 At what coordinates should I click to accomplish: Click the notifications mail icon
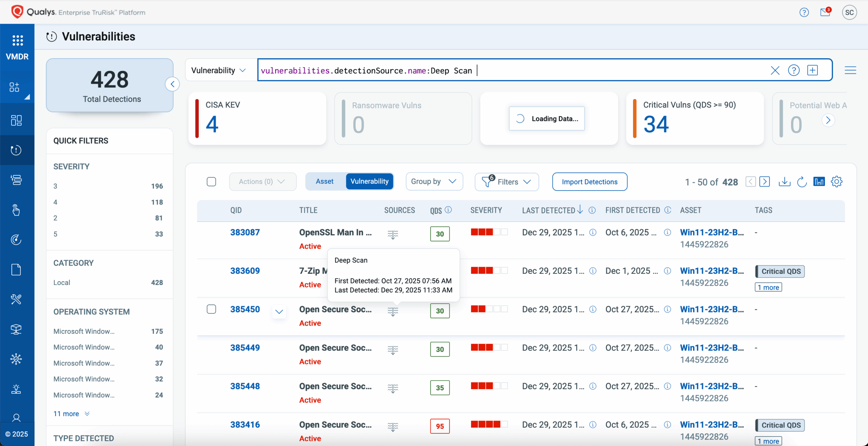[x=825, y=13]
